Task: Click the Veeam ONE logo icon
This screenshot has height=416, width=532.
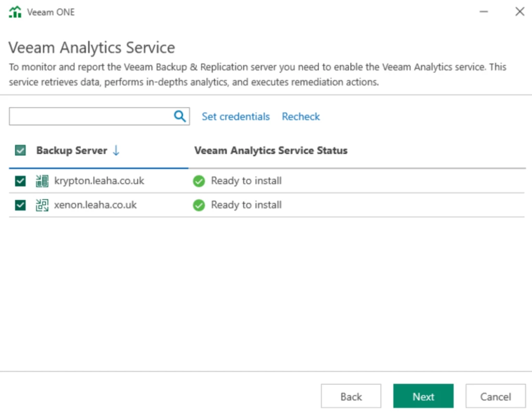Action: coord(16,12)
